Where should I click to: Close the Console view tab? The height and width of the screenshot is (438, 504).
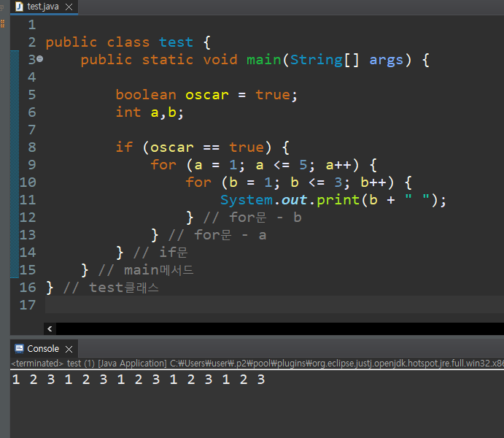click(69, 349)
